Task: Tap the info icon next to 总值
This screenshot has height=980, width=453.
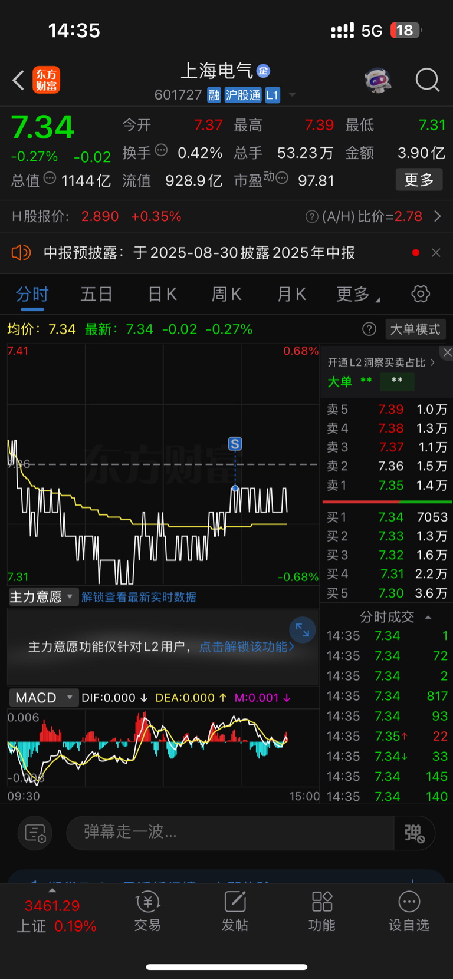Action: click(50, 178)
